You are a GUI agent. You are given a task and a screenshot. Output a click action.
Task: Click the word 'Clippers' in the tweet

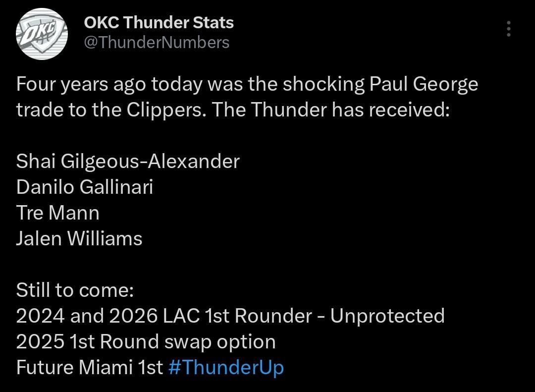pos(169,110)
